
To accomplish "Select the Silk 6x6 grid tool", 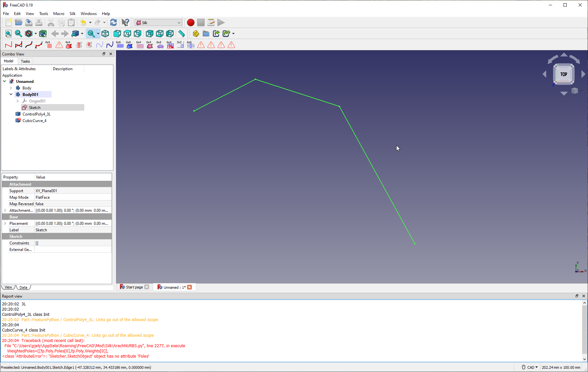I will pyautogui.click(x=120, y=45).
